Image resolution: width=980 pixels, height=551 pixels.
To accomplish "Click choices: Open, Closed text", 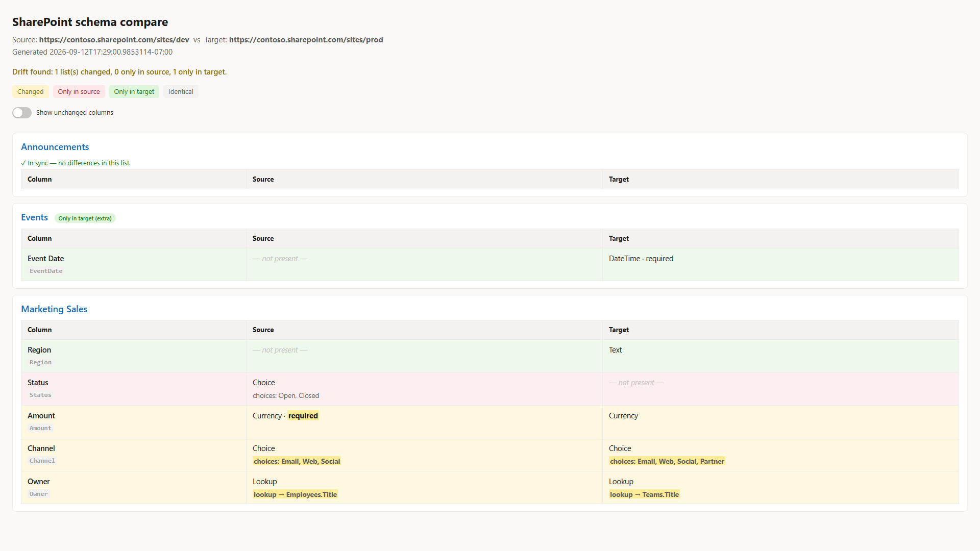I will tap(286, 396).
